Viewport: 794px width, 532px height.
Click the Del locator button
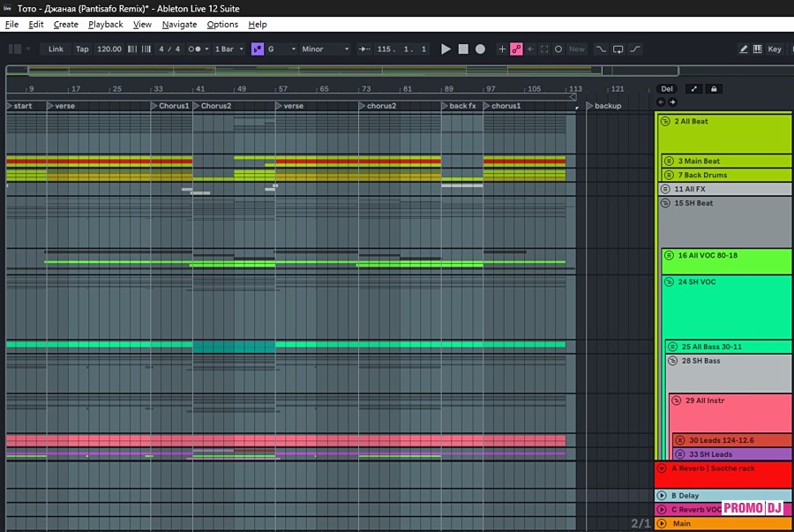tap(667, 89)
